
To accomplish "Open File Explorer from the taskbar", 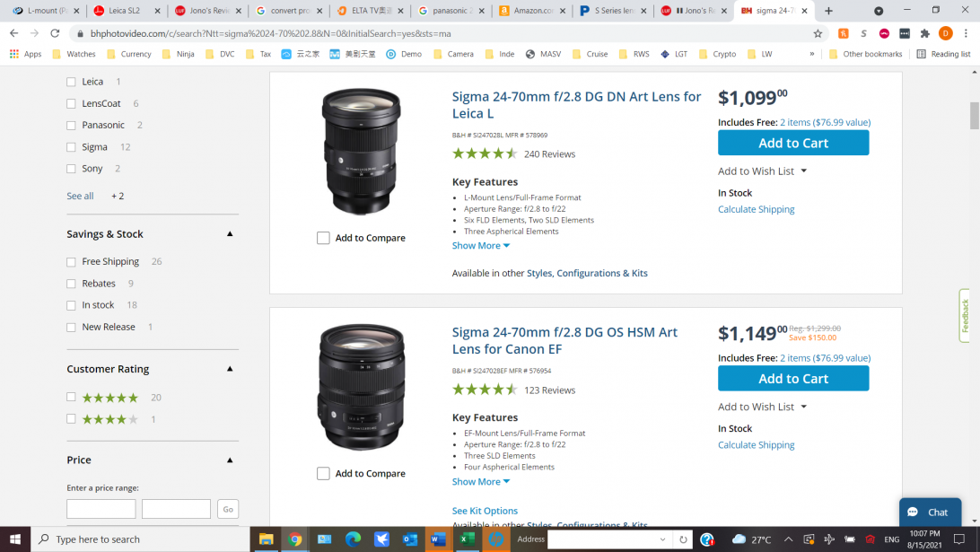I will tap(266, 539).
